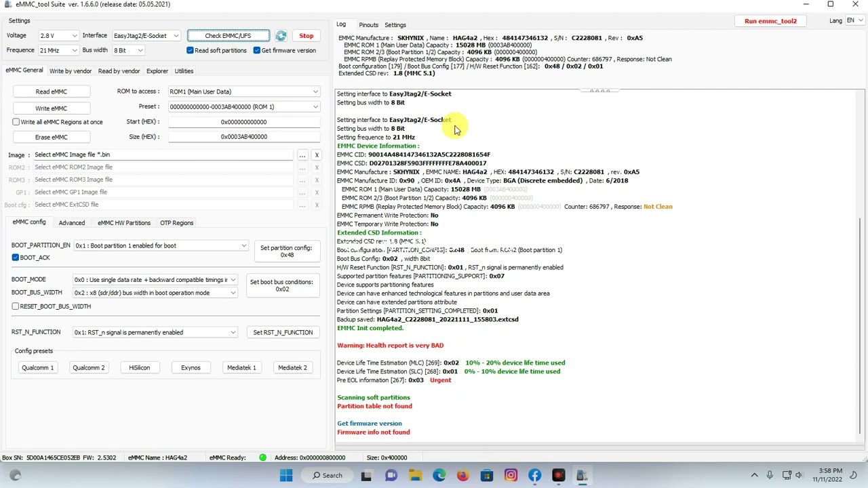Expand the ROM to access dropdown
The height and width of the screenshot is (488, 868).
[244, 91]
